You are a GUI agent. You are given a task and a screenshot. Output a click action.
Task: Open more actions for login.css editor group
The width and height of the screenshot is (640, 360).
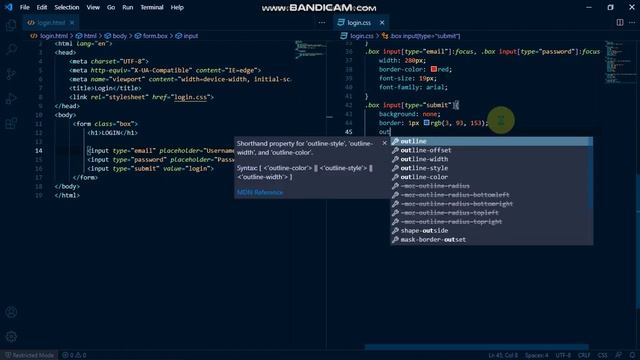click(632, 22)
